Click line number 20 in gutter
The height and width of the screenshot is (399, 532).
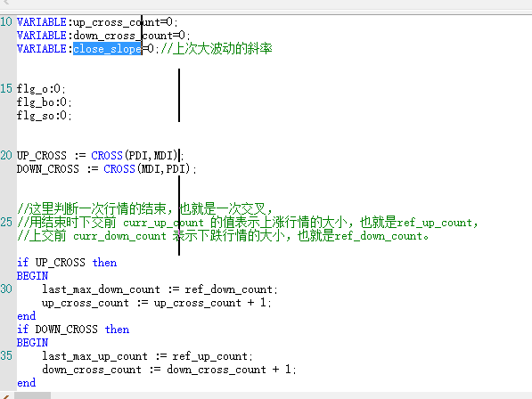[6, 156]
